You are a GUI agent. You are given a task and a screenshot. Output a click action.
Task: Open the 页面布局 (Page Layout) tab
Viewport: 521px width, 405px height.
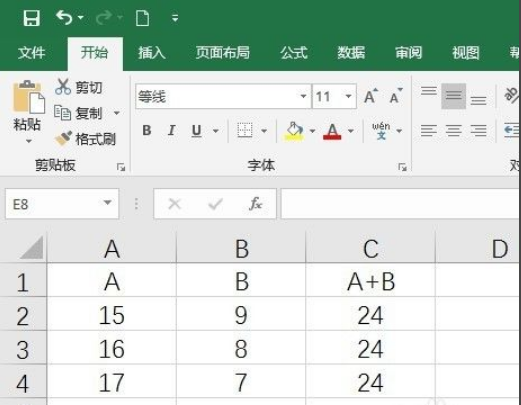point(223,53)
